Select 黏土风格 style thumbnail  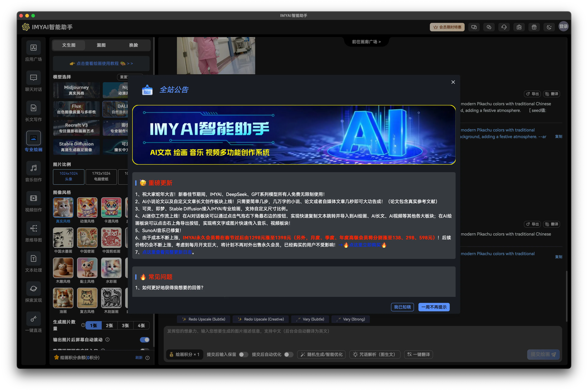[87, 268]
